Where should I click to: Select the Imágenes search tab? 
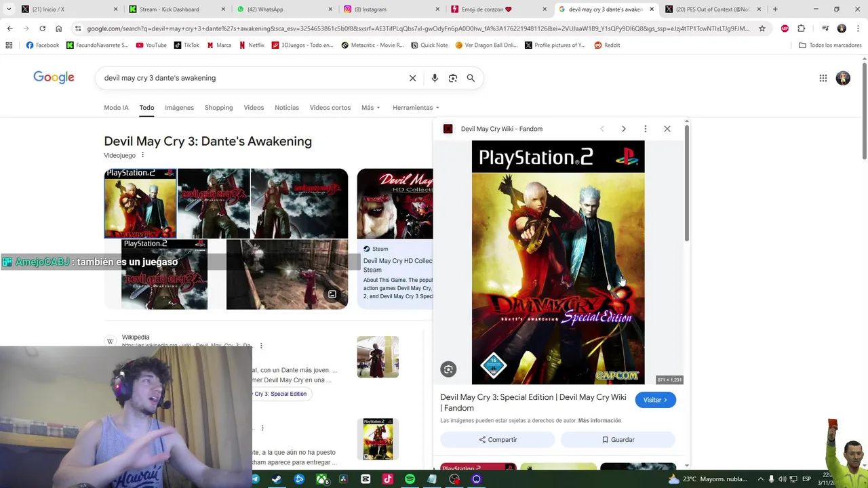point(179,108)
